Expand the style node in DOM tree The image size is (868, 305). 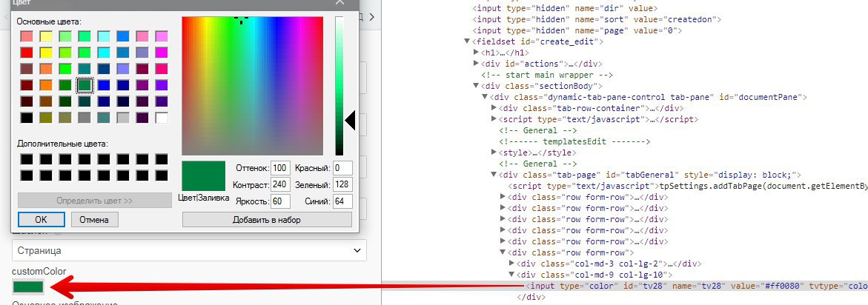click(x=494, y=152)
